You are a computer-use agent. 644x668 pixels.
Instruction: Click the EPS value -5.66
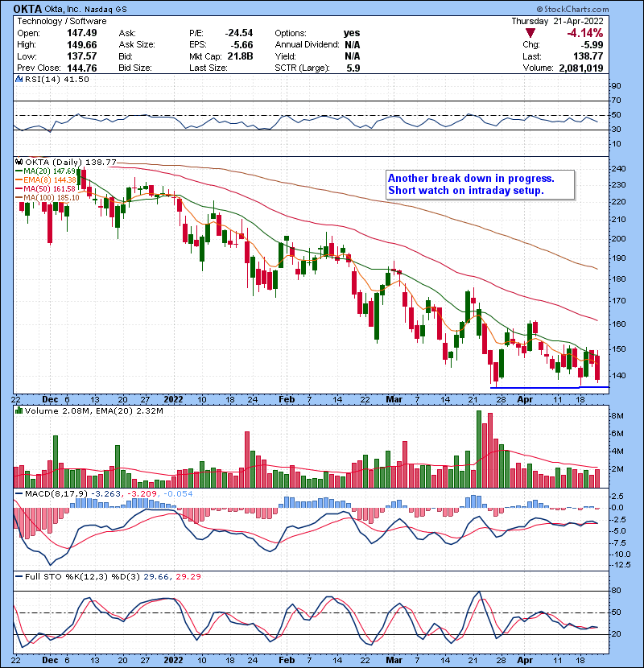[242, 45]
